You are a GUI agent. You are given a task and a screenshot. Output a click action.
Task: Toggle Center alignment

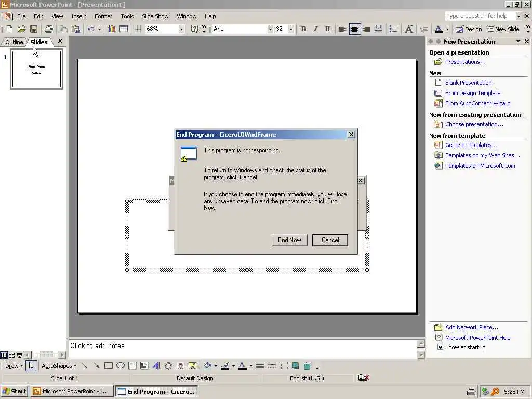354,29
